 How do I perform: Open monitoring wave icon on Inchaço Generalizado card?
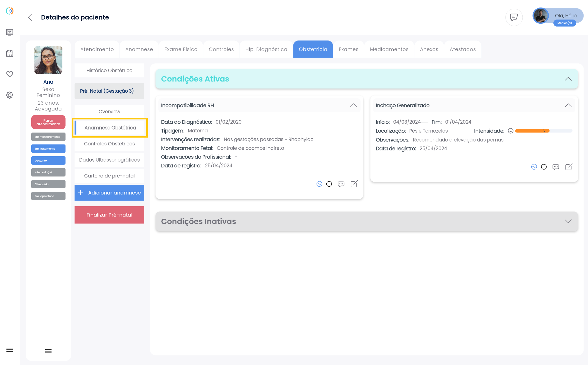click(x=534, y=167)
